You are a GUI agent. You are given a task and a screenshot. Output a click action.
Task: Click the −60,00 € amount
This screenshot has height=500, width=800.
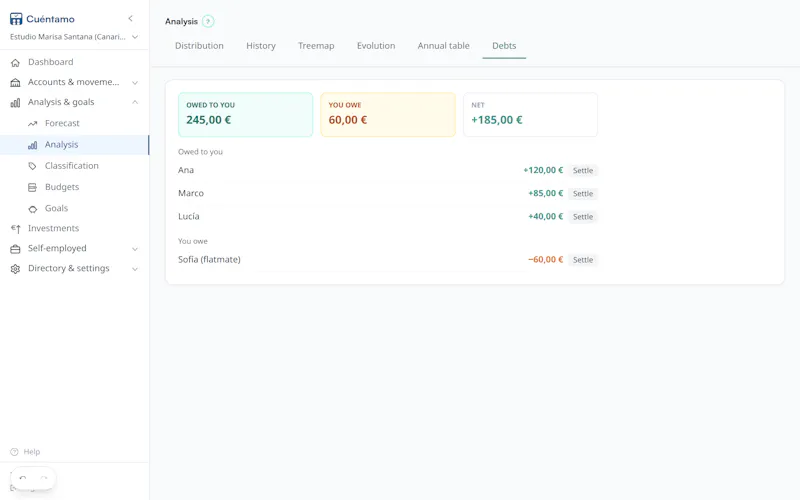[x=545, y=260]
